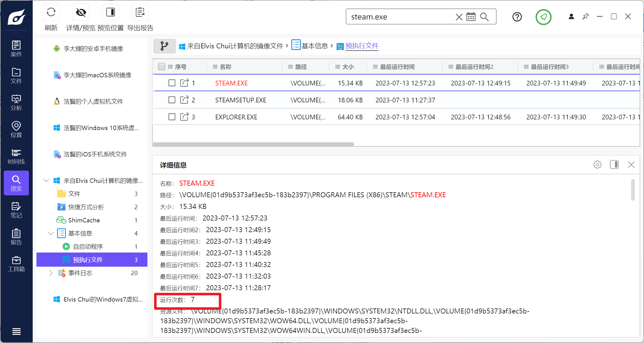
Task: Click the 导出报告 export report icon
Action: tap(140, 13)
